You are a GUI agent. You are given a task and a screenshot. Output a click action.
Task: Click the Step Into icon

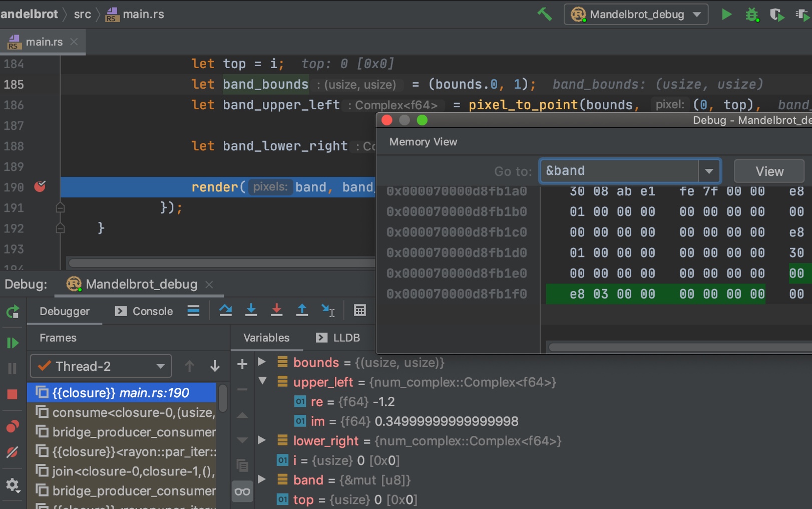click(x=251, y=311)
